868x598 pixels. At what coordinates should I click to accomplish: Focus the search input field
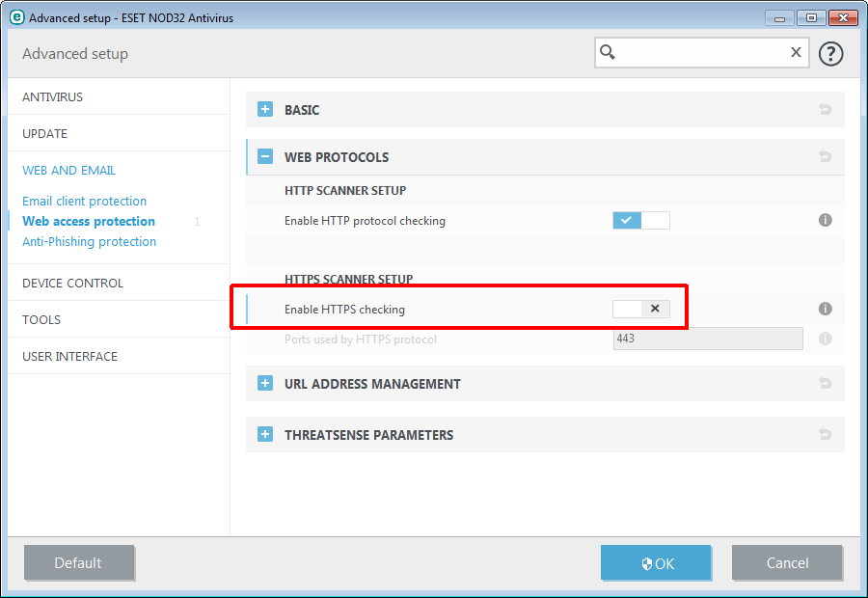coord(702,53)
